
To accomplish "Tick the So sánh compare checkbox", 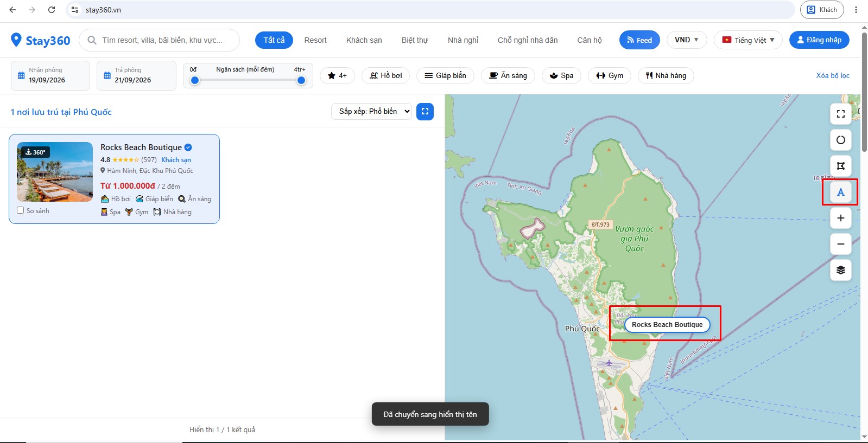I will point(21,210).
